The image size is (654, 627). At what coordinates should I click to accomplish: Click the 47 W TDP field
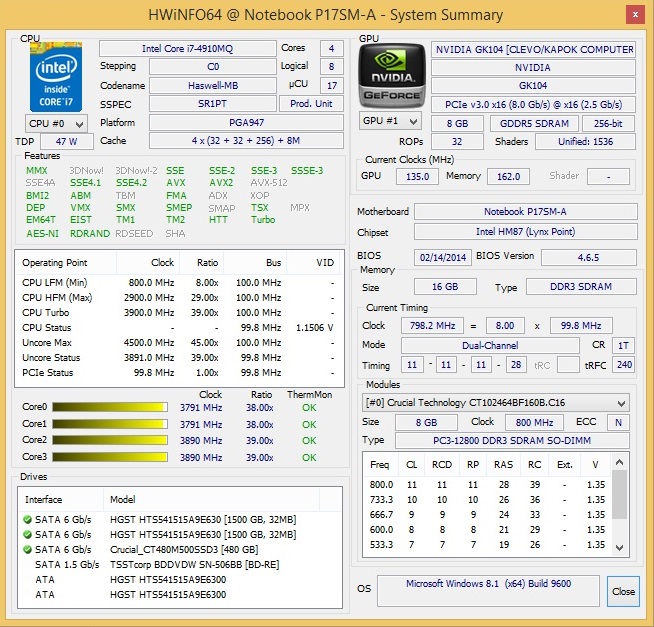(67, 141)
